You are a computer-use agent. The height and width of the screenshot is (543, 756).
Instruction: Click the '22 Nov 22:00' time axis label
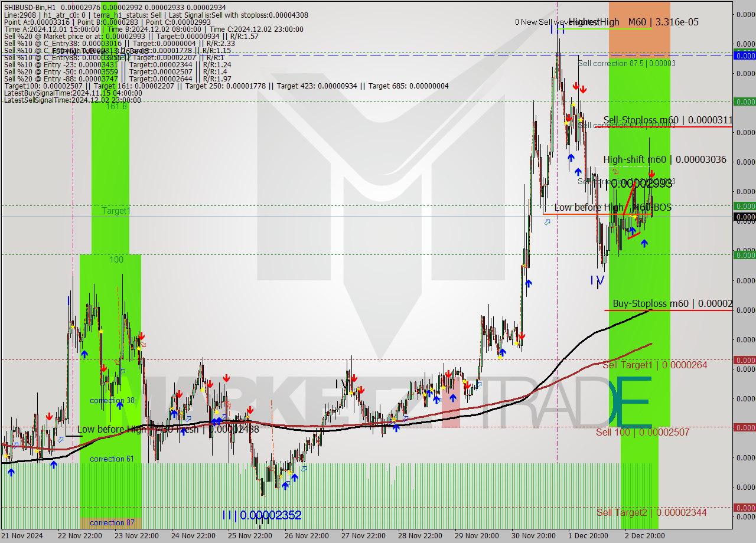coord(80,536)
